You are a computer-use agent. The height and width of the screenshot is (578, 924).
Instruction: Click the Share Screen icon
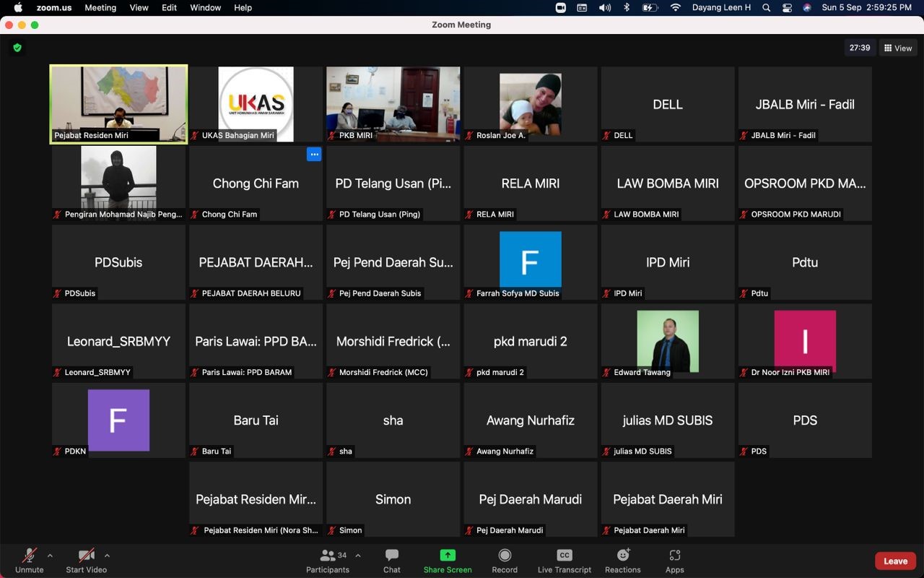point(448,556)
